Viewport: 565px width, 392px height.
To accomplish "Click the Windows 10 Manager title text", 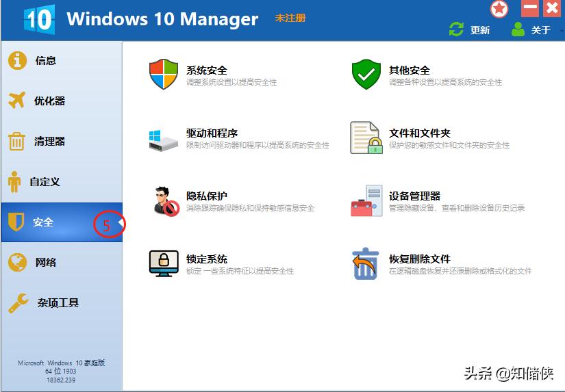I will pyautogui.click(x=162, y=18).
